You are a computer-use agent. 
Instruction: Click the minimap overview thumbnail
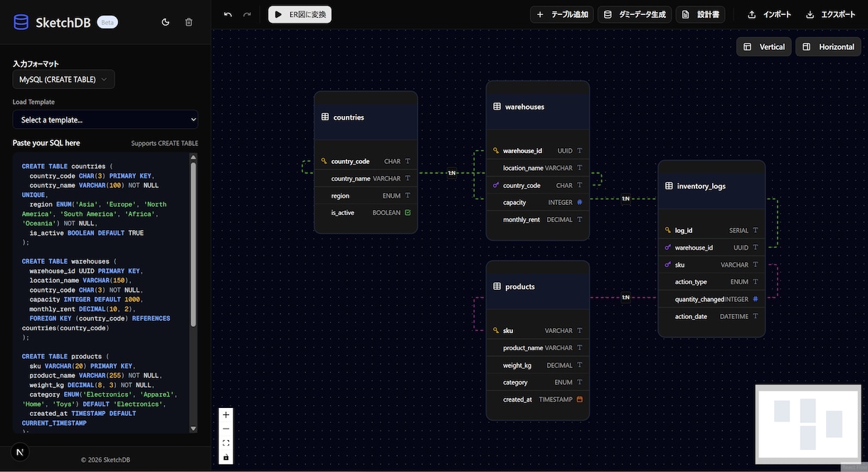tap(808, 424)
